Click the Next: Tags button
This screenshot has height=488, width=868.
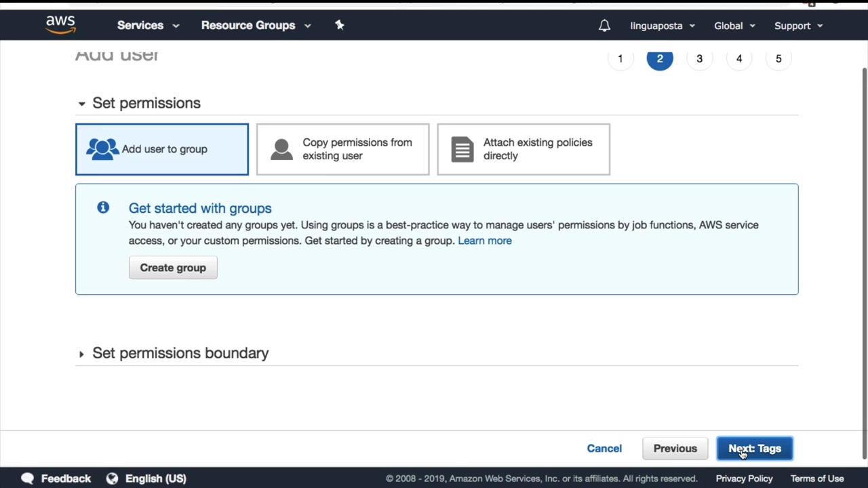point(754,449)
